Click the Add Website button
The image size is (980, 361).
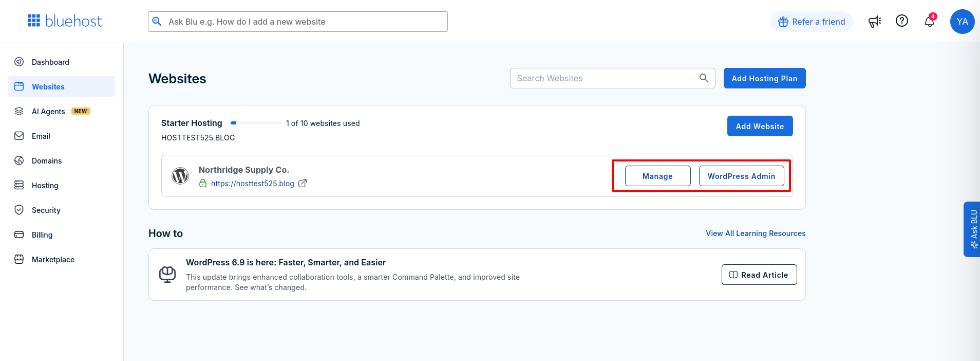tap(760, 126)
